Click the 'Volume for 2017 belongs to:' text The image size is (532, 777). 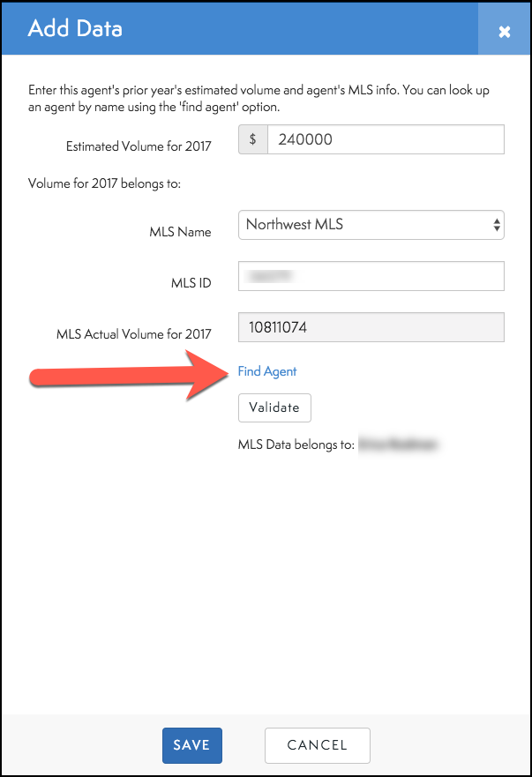pyautogui.click(x=104, y=184)
